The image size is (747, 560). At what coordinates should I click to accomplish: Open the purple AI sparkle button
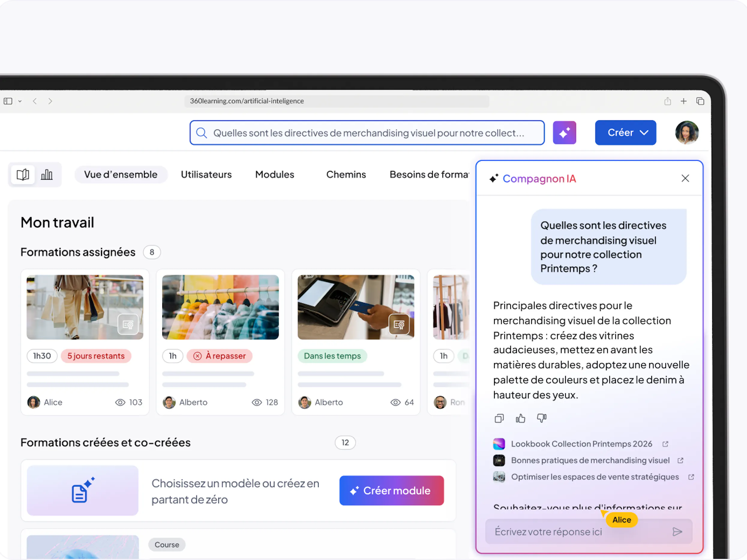point(564,133)
